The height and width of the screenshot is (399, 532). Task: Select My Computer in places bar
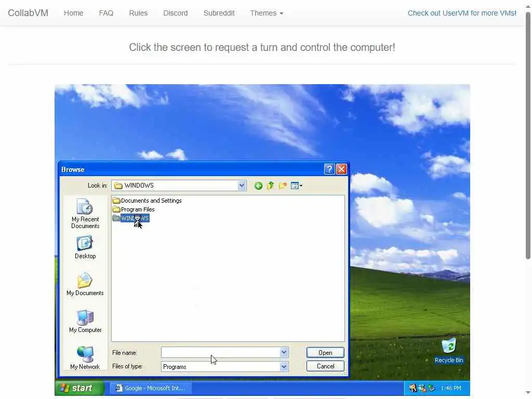pos(85,321)
